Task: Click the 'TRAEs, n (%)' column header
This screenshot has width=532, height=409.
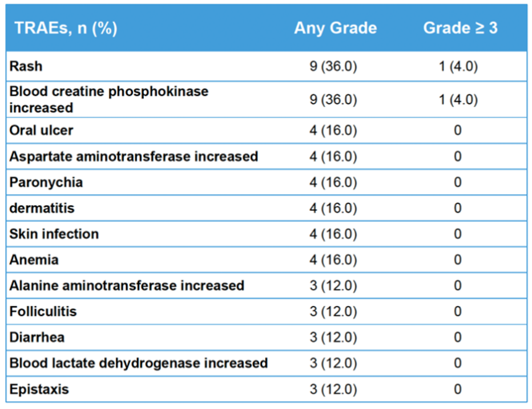Action: (x=66, y=28)
